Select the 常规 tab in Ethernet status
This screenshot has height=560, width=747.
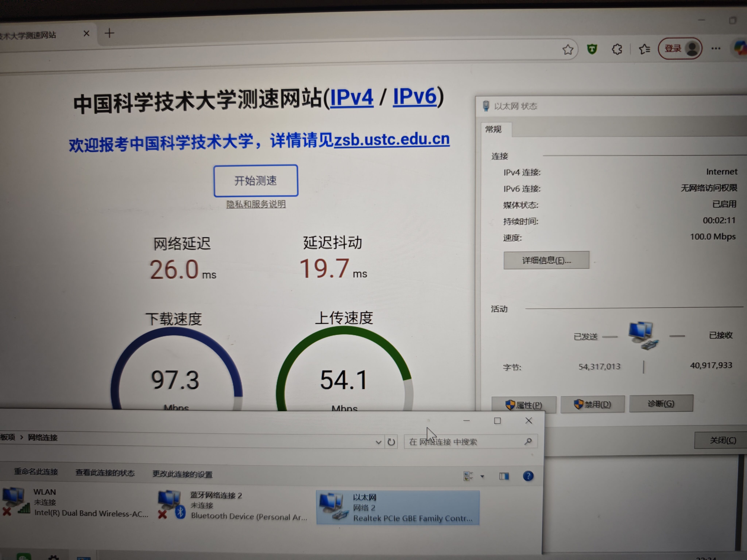click(x=493, y=129)
